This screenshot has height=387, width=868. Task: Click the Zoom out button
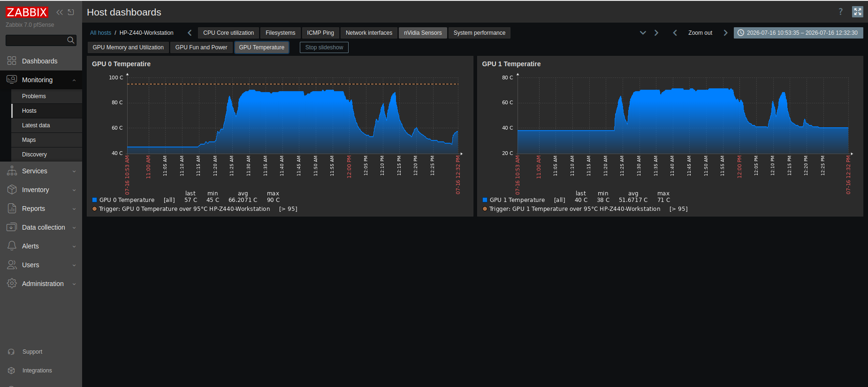point(700,33)
